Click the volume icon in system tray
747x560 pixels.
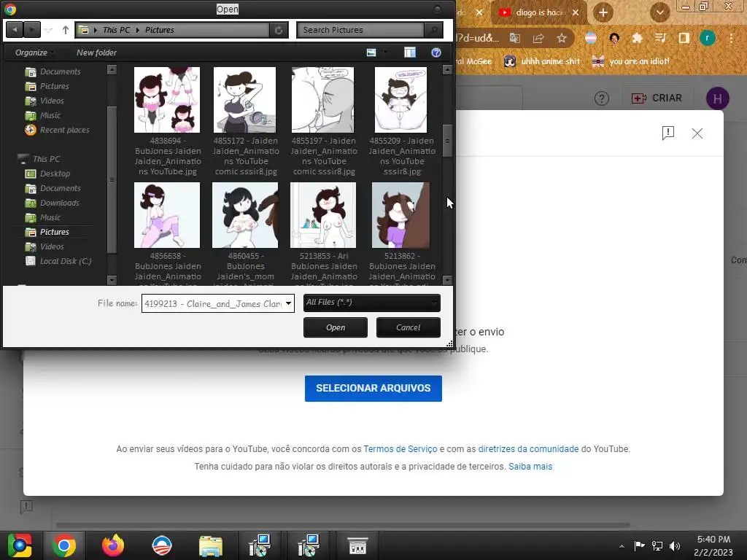675,546
